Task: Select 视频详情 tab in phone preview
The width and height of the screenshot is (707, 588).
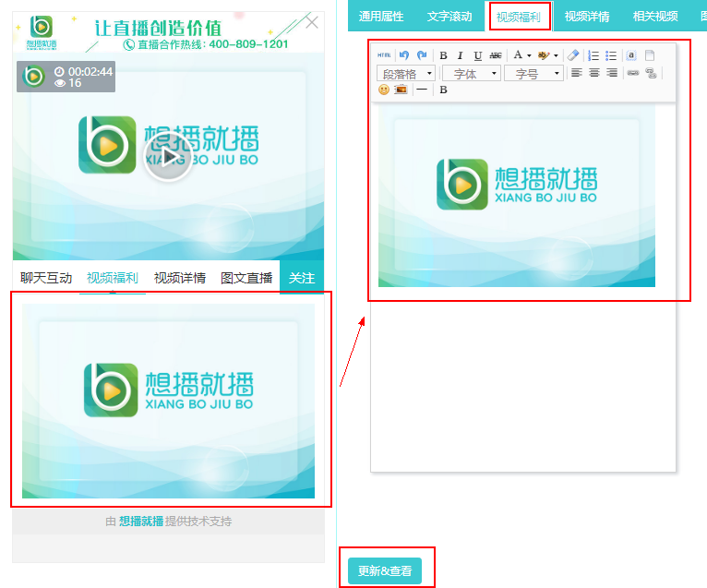Action: click(x=180, y=278)
